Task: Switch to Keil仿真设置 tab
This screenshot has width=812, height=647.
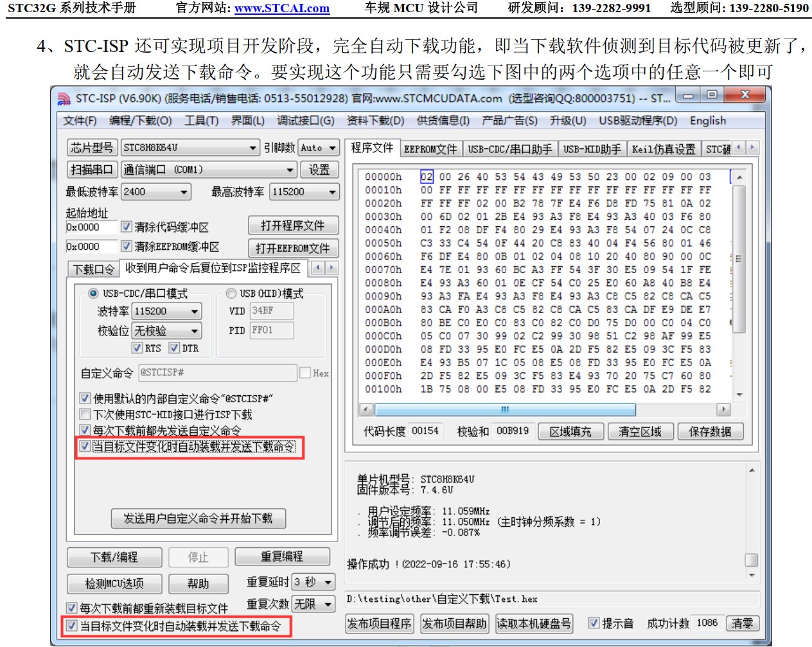Action: (663, 149)
